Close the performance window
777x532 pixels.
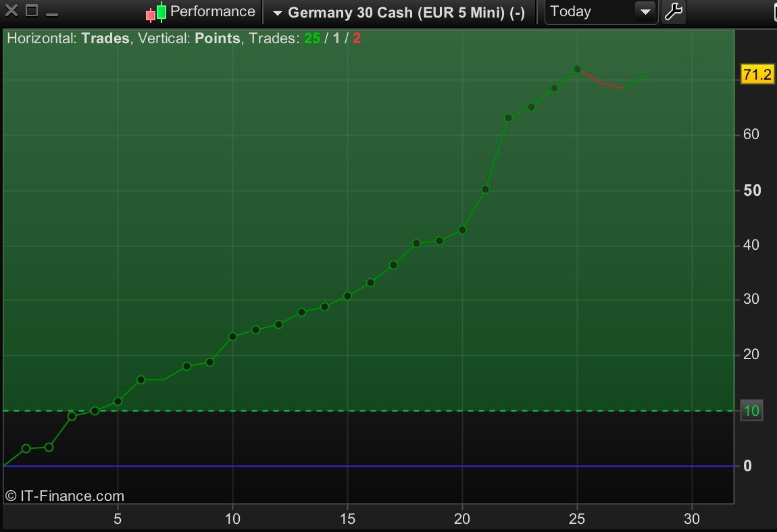11,10
